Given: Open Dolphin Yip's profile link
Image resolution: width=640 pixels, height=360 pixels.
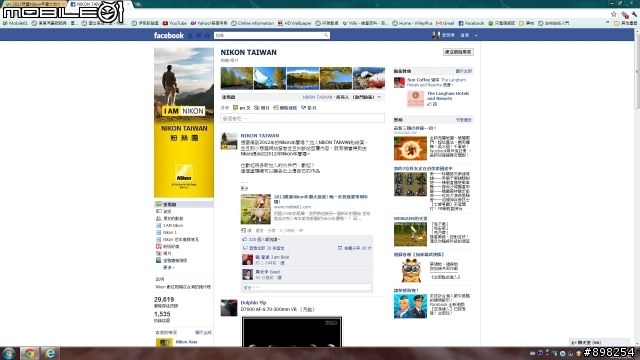Looking at the screenshot, I should (x=253, y=302).
